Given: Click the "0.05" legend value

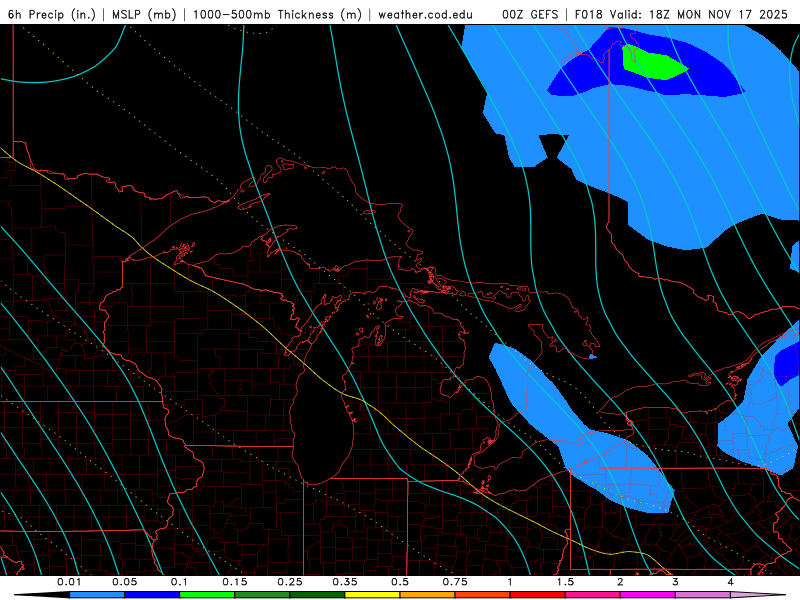Looking at the screenshot, I should tap(125, 582).
